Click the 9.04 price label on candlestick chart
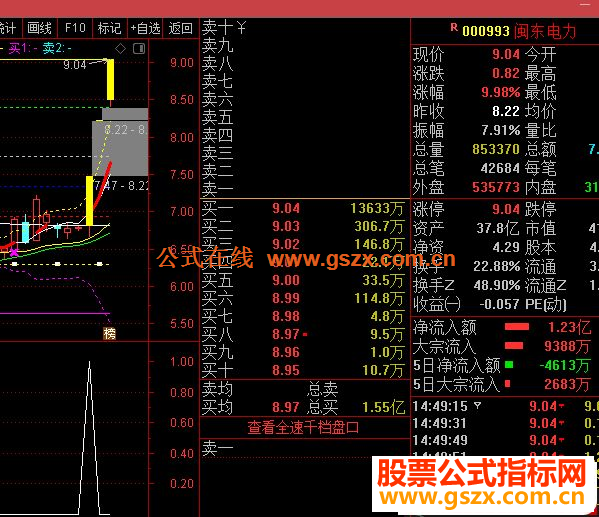Image resolution: width=599 pixels, height=517 pixels. pos(75,65)
